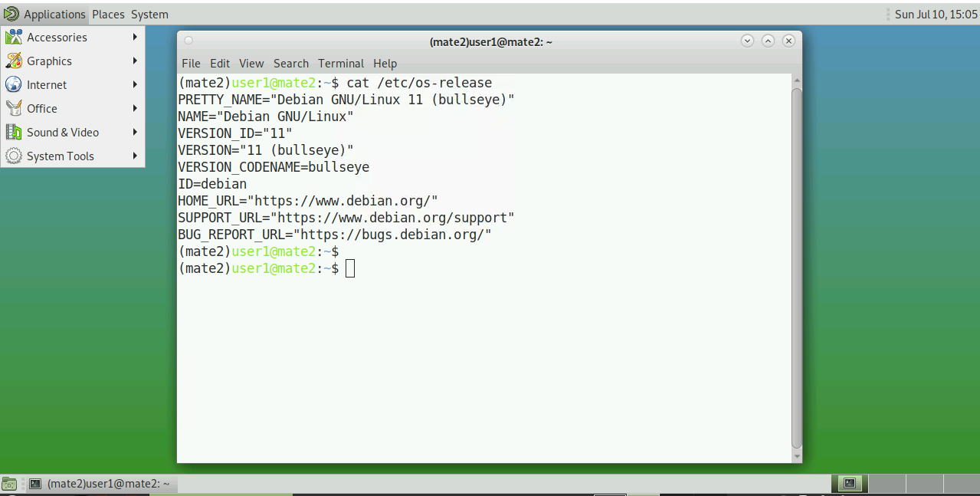Expand the Accessories submenu arrow
Viewport: 980px width, 496px height.
point(135,37)
